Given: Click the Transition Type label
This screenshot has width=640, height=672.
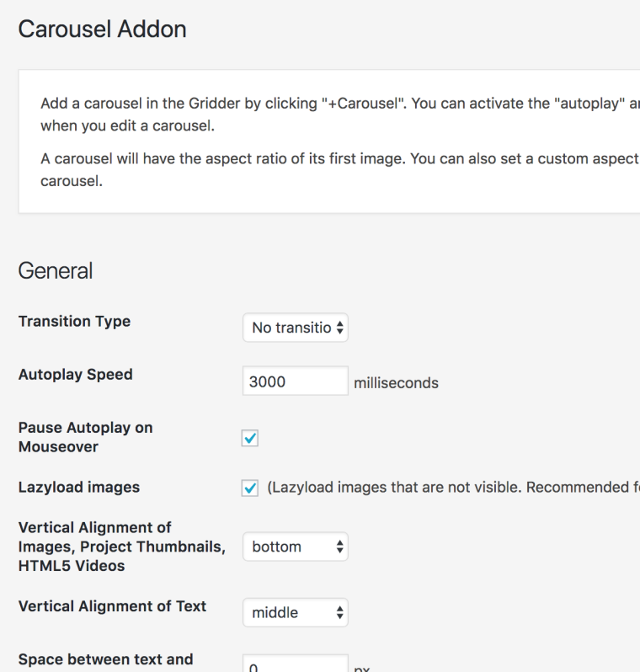Looking at the screenshot, I should click(x=74, y=321).
